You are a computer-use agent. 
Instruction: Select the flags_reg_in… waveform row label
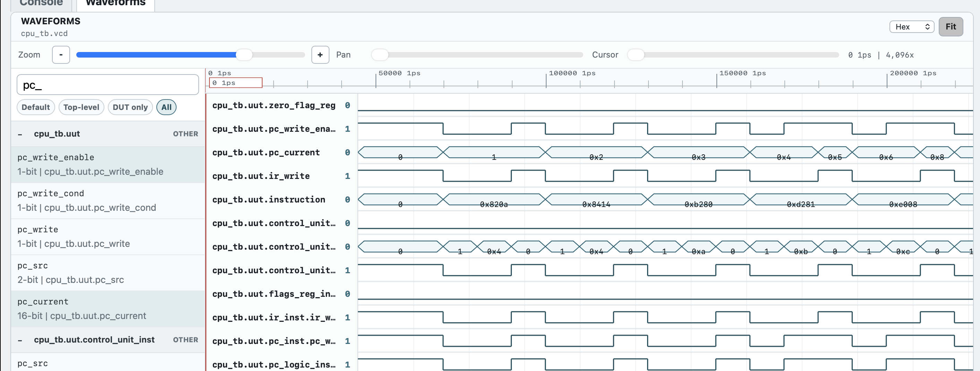pyautogui.click(x=274, y=294)
